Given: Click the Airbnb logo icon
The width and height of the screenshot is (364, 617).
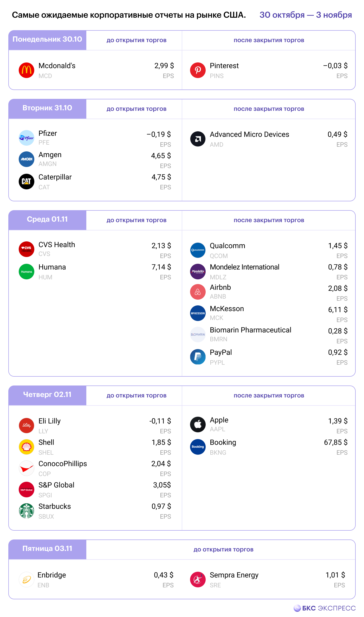Looking at the screenshot, I should tap(198, 292).
